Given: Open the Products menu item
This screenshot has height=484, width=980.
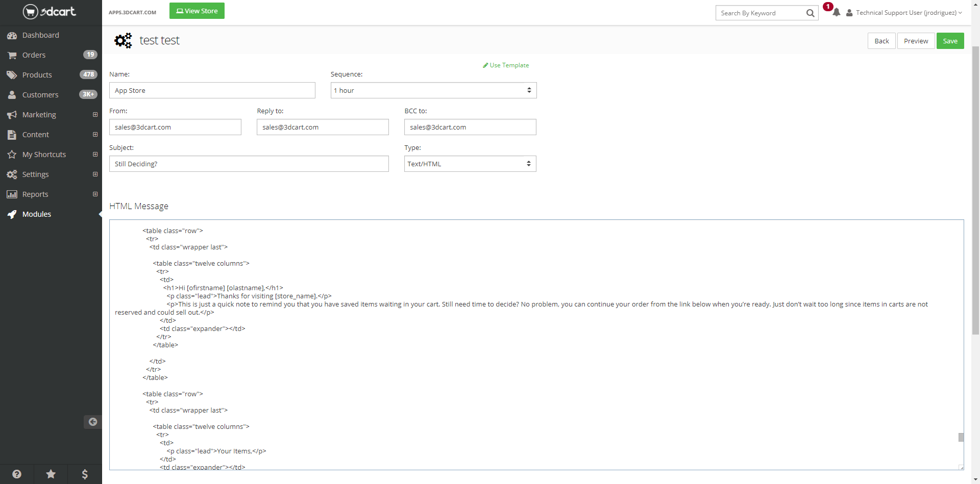Looking at the screenshot, I should pyautogui.click(x=37, y=75).
